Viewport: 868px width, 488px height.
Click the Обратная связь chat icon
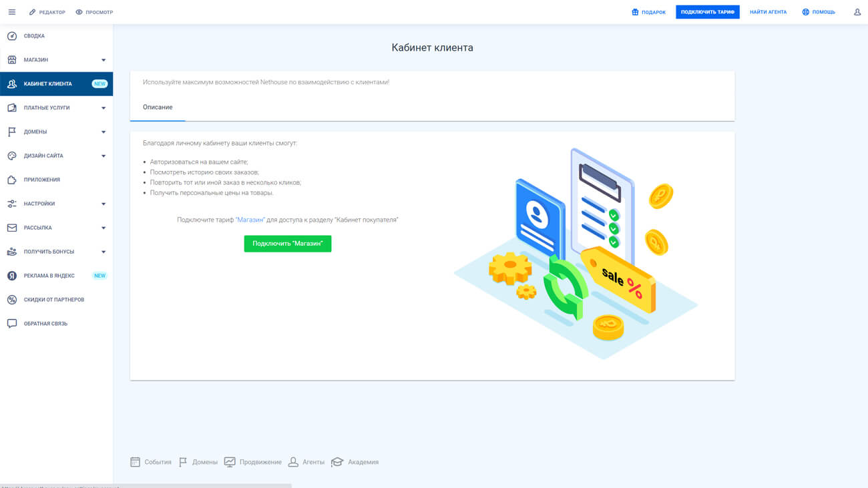coord(12,324)
